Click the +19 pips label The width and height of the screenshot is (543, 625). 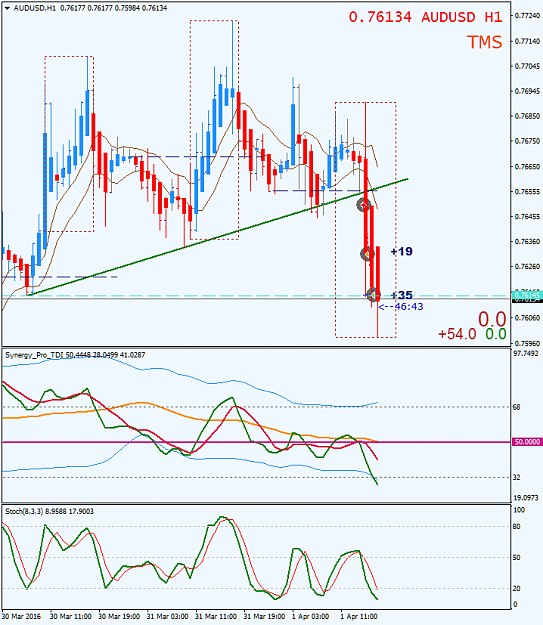(x=401, y=252)
